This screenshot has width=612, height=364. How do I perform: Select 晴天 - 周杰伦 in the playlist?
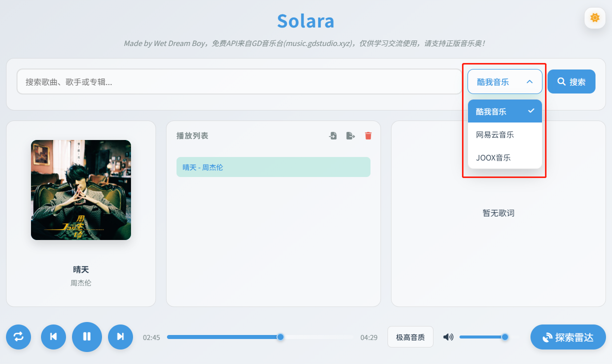click(x=273, y=166)
